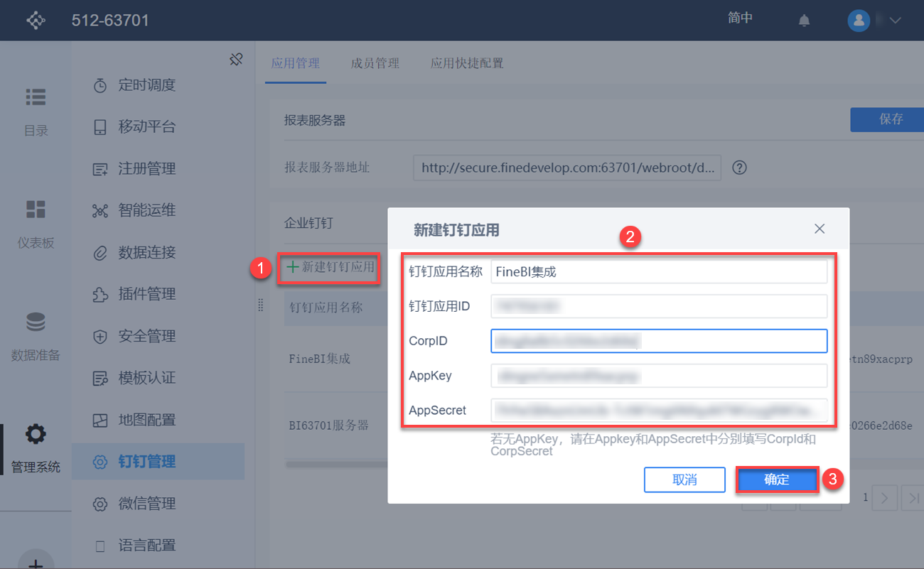Click the 模板认证 template icon
The height and width of the screenshot is (569, 924).
pyautogui.click(x=100, y=379)
